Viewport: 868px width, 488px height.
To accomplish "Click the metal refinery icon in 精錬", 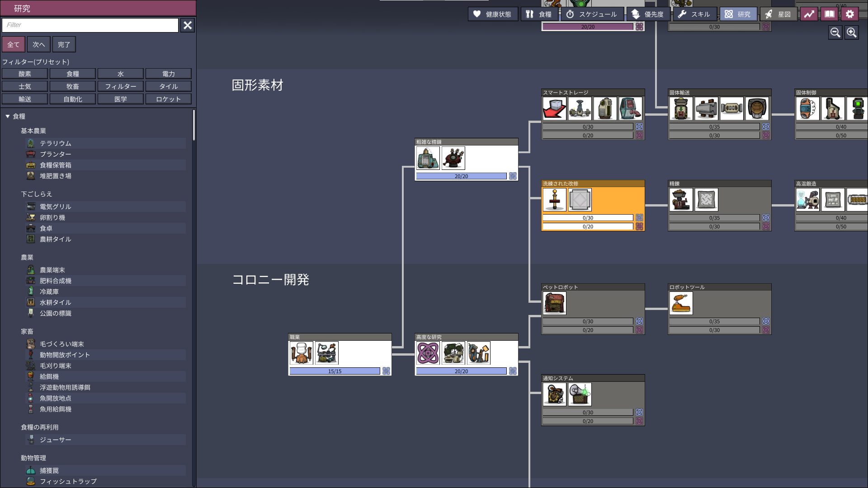I will click(681, 199).
